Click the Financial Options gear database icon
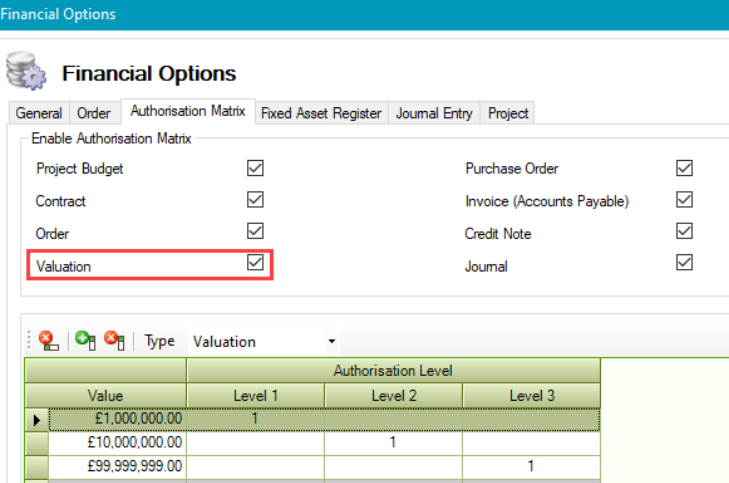 (24, 72)
